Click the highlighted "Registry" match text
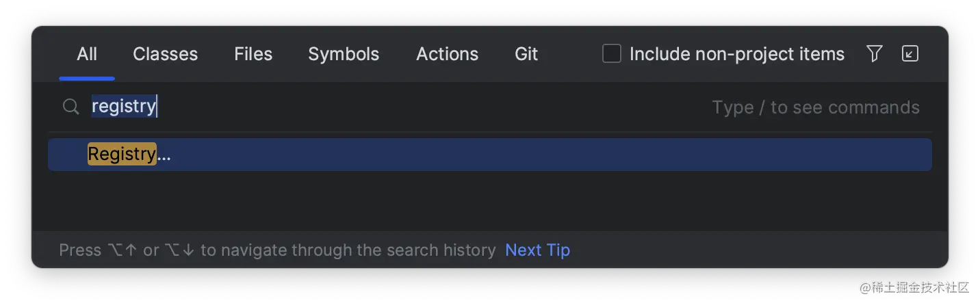Image resolution: width=980 pixels, height=305 pixels. [x=122, y=155]
